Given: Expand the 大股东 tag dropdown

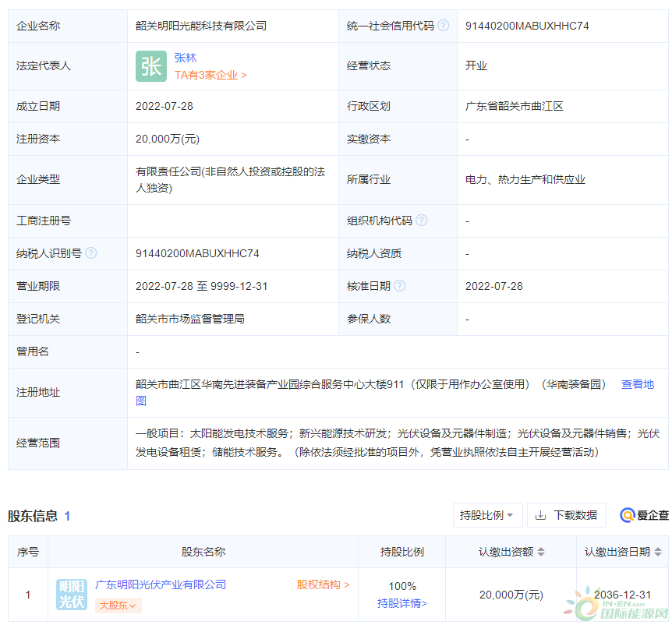Looking at the screenshot, I should pos(118,606).
